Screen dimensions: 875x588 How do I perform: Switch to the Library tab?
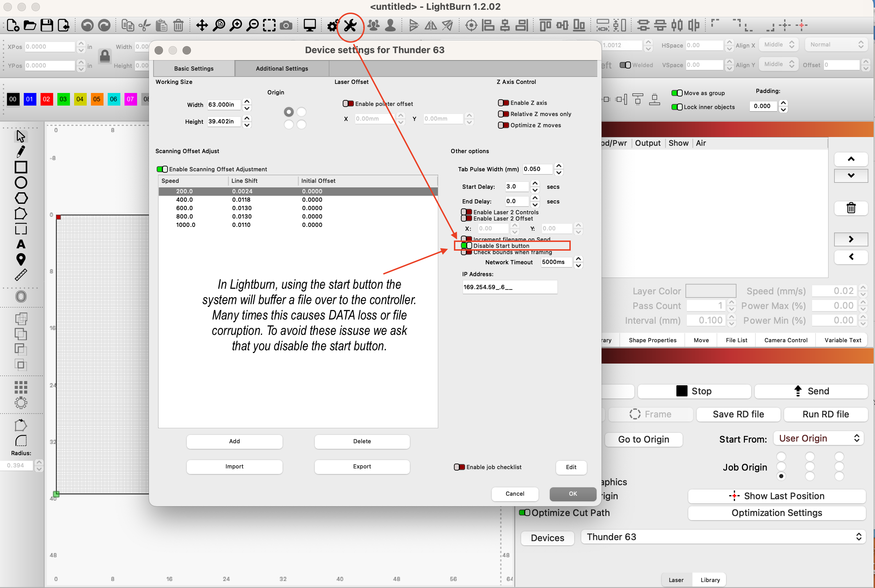pyautogui.click(x=710, y=579)
